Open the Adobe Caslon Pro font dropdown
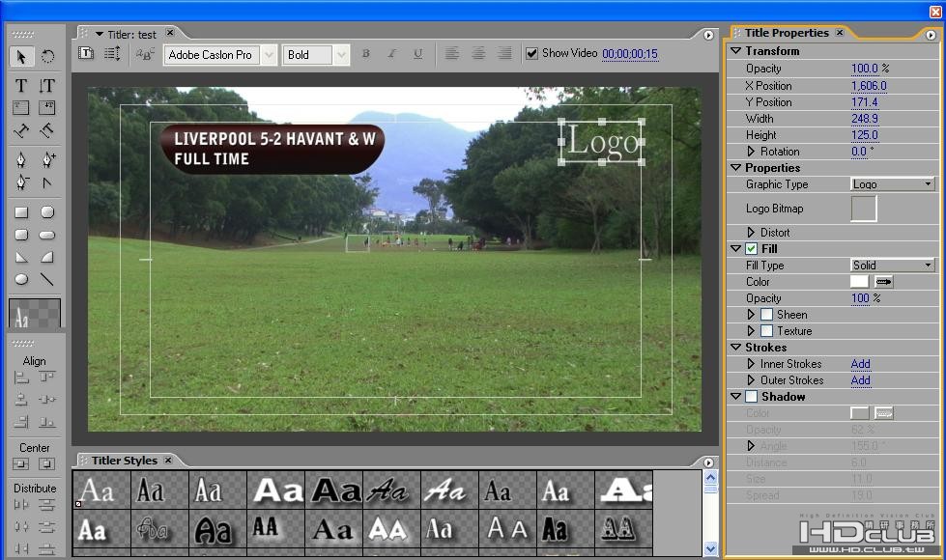 point(269,55)
